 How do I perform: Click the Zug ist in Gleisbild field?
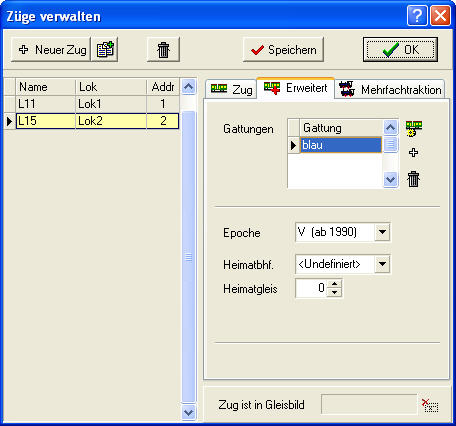369,405
